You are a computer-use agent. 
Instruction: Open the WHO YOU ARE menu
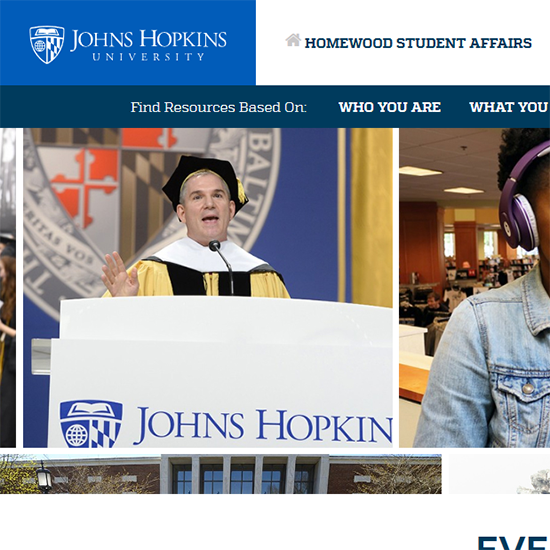390,107
